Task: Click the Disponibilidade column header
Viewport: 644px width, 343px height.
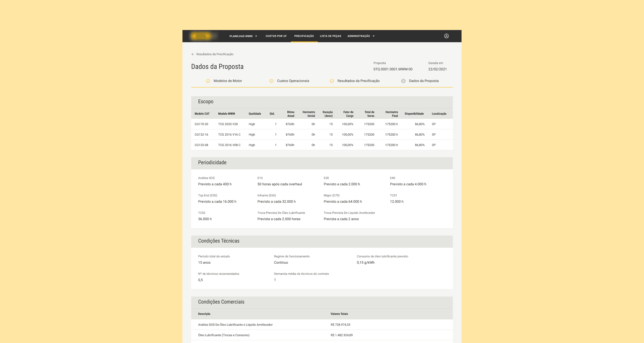Action: pos(414,114)
